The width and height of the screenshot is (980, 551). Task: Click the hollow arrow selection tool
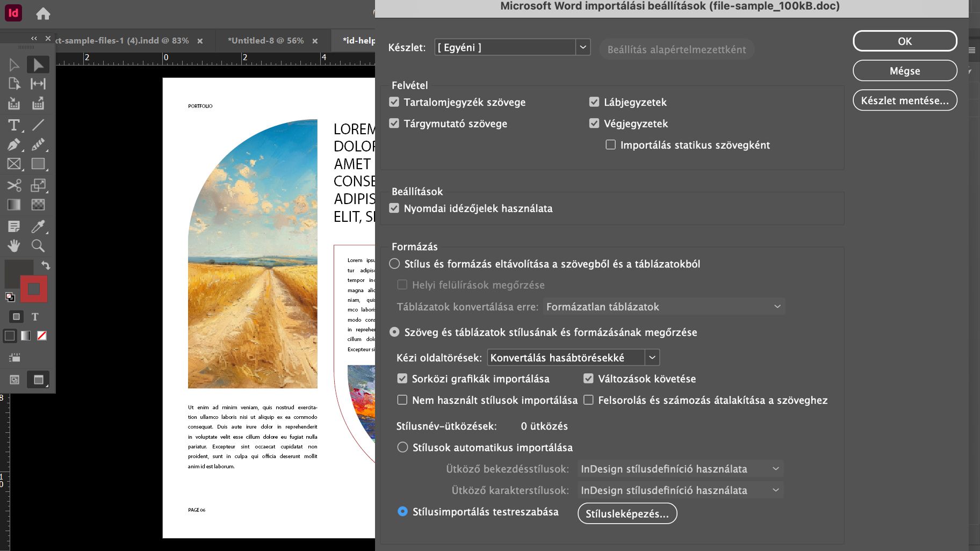tap(14, 65)
